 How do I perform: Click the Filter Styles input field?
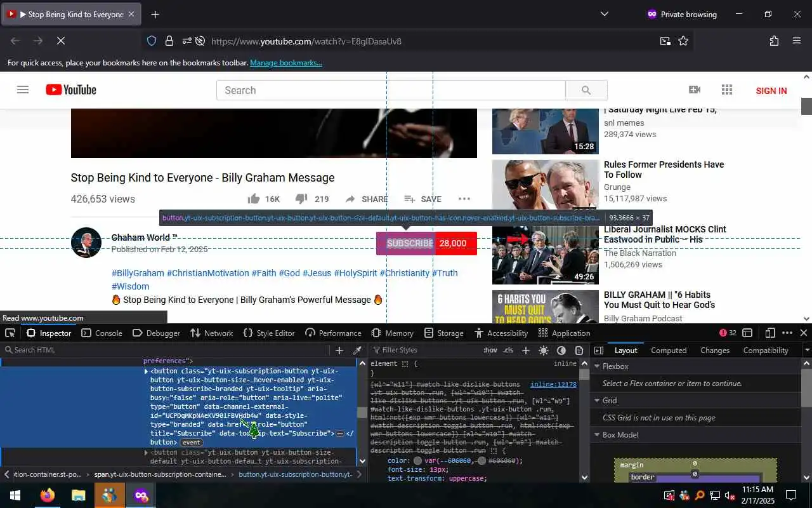tap(425, 351)
